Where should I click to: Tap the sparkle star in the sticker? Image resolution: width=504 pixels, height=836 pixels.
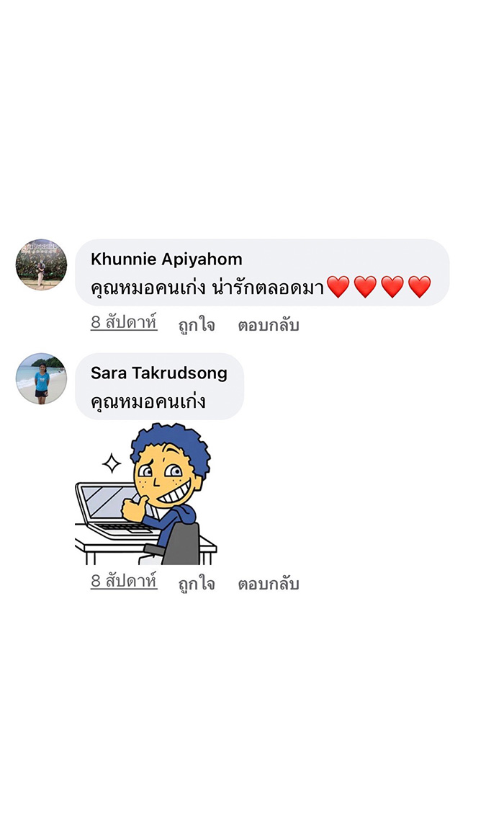[x=112, y=463]
